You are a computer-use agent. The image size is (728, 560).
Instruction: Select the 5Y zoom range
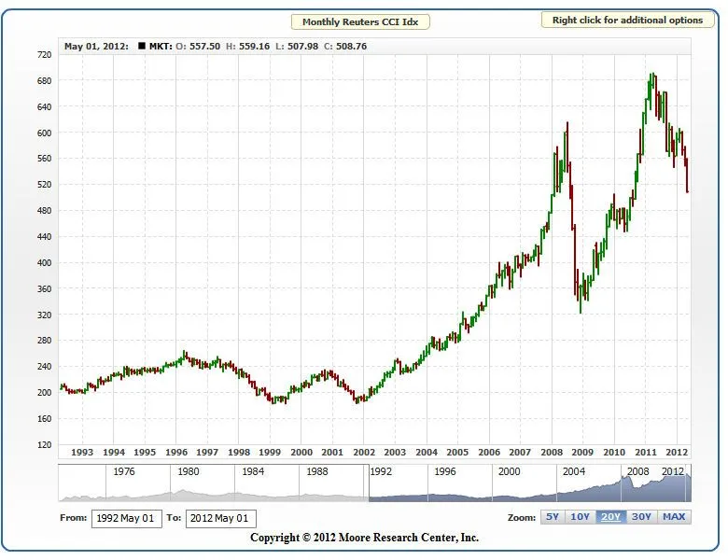(x=552, y=516)
